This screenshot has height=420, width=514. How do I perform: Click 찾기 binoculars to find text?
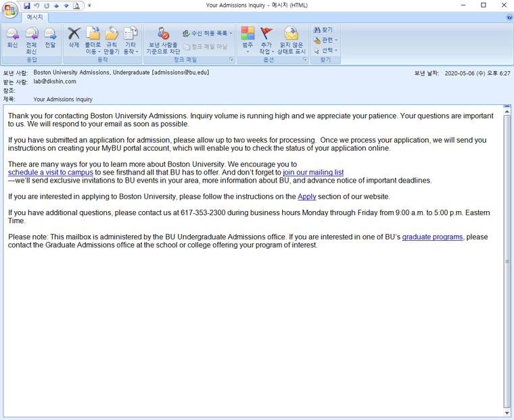pos(323,30)
